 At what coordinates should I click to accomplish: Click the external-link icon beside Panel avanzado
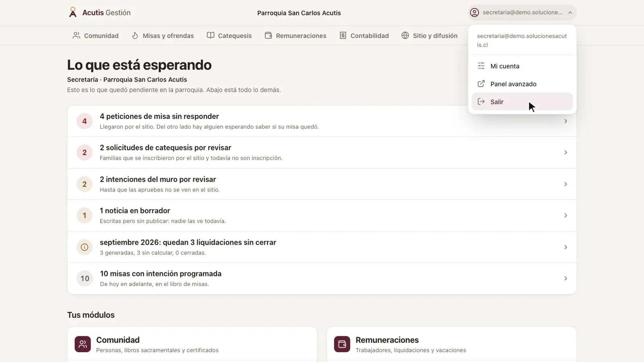point(481,84)
